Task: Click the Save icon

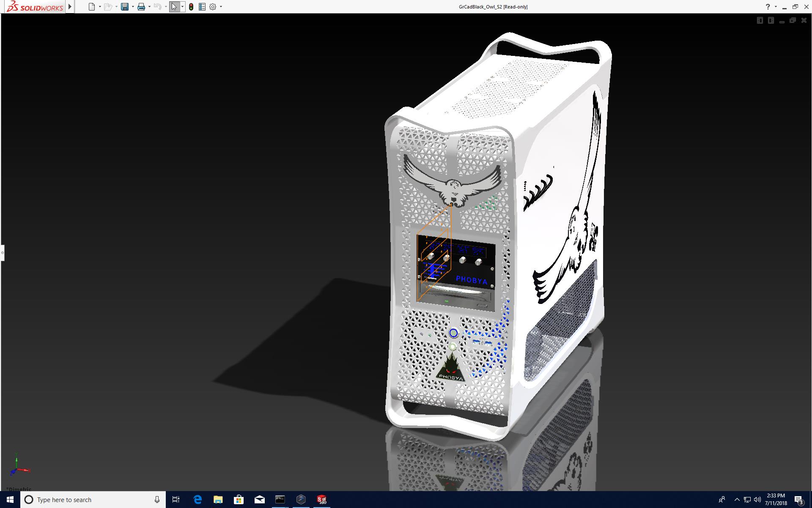Action: pyautogui.click(x=124, y=7)
